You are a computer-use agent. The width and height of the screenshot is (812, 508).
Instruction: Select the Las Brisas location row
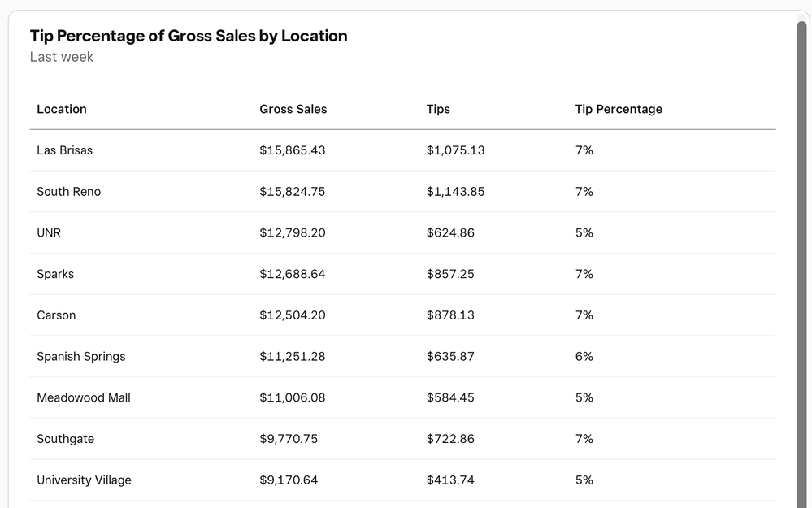(x=65, y=150)
